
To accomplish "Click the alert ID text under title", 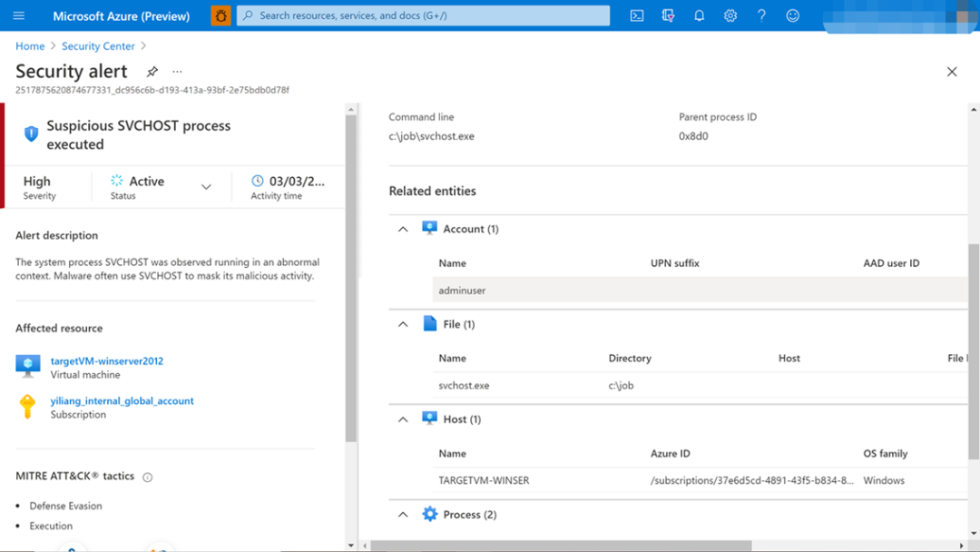I will pos(152,90).
